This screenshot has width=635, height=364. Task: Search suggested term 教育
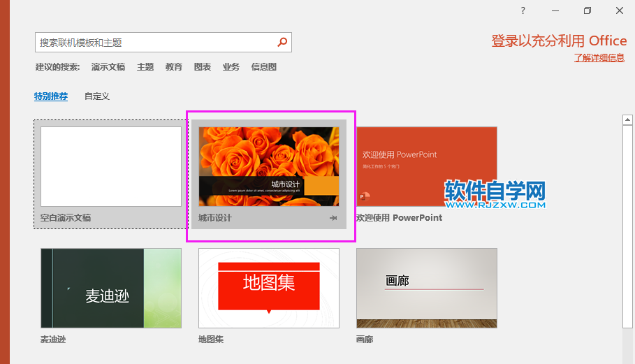[174, 67]
